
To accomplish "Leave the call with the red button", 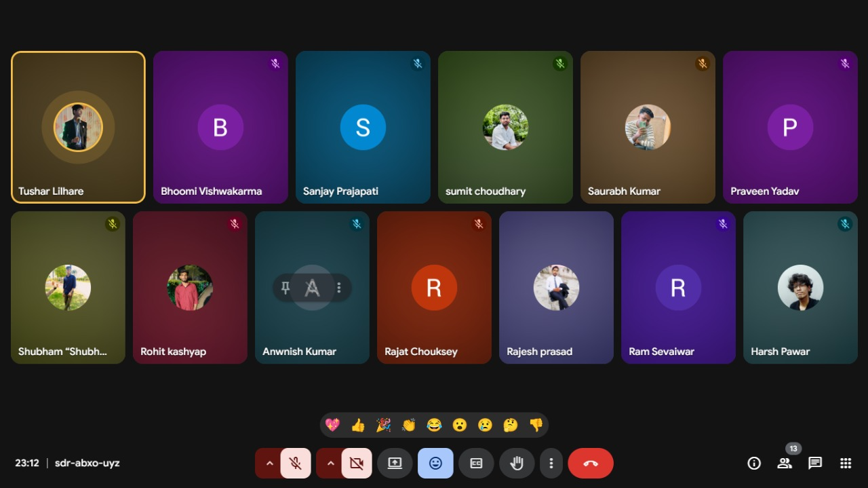I will [x=591, y=464].
